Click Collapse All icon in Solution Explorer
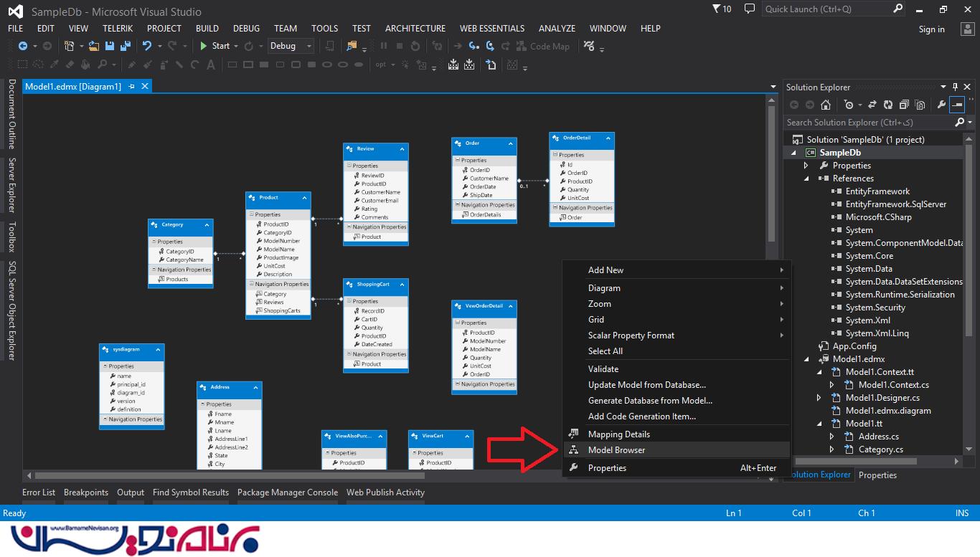Viewport: 980px width, 557px height. click(x=904, y=105)
